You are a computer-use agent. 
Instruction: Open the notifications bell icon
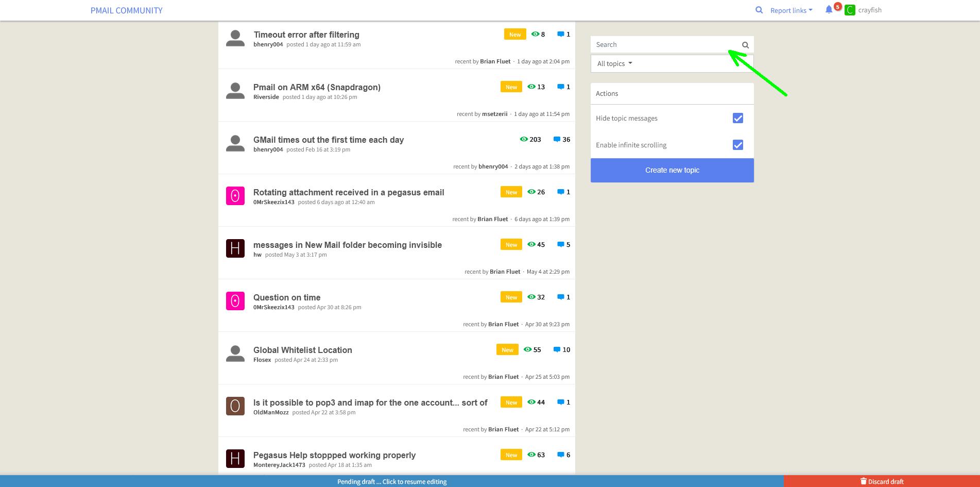[x=829, y=10]
